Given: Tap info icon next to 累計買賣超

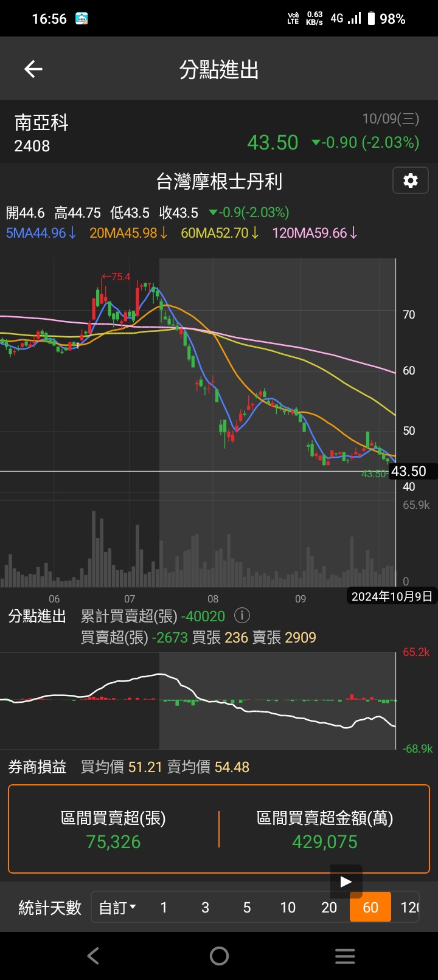Looking at the screenshot, I should click(x=242, y=615).
